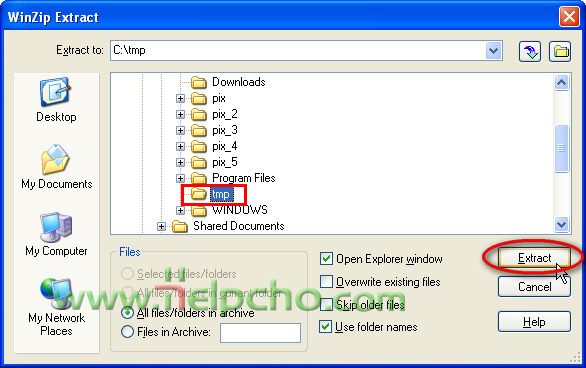Toggle Open Explorer window checkbox
586x368 pixels.
[x=326, y=259]
